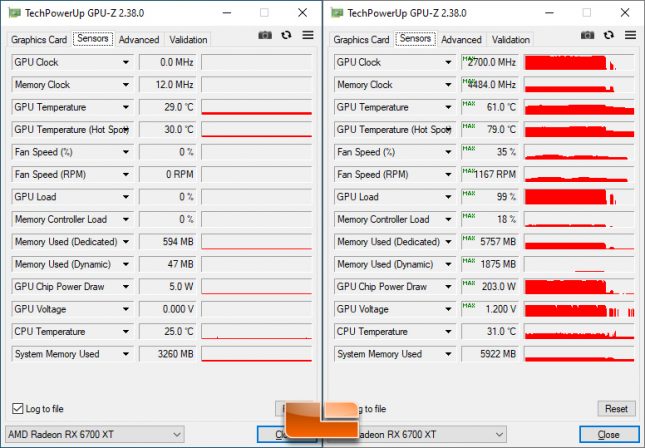Expand GPU Chip Power Draw dropdown in left window

click(126, 287)
